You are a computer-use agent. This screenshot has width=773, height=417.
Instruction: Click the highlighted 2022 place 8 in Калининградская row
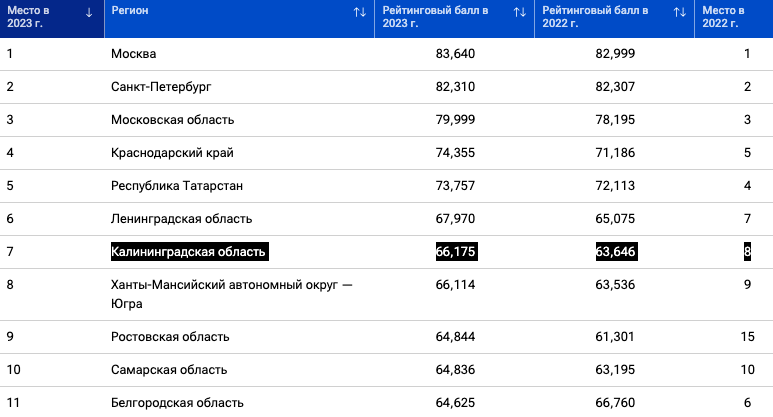pos(747,251)
